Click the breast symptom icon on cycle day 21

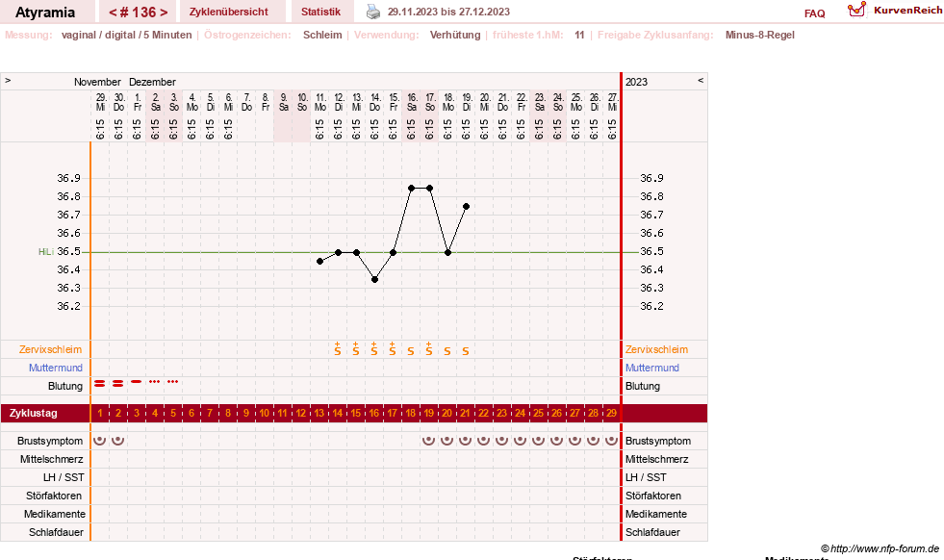(466, 440)
